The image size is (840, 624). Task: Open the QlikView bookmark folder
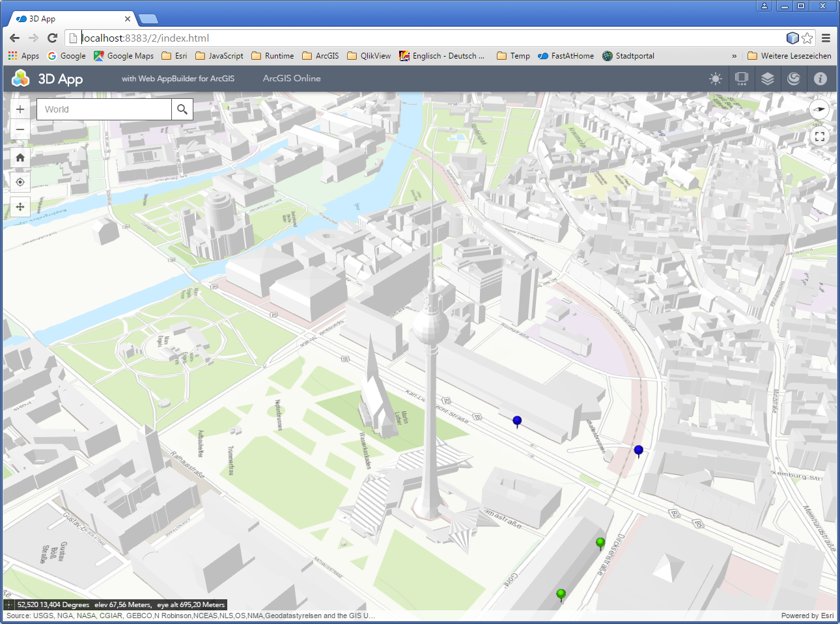pyautogui.click(x=369, y=56)
